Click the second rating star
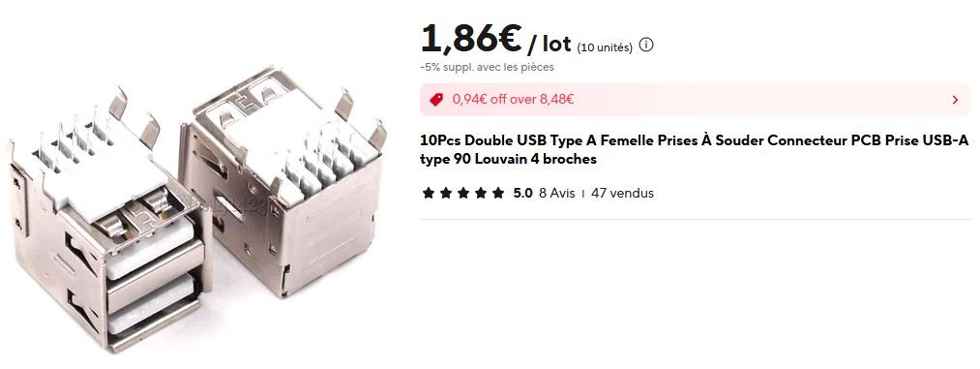Screen dimensions: 980x369 (x=446, y=194)
